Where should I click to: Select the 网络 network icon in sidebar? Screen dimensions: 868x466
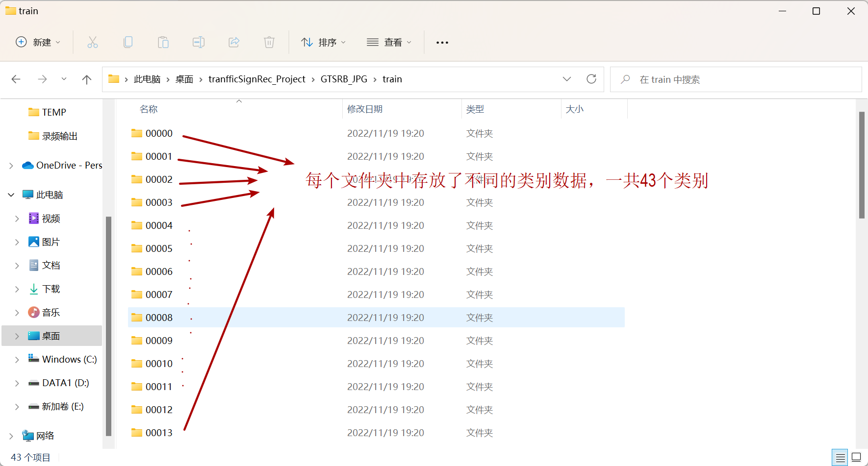(28, 436)
